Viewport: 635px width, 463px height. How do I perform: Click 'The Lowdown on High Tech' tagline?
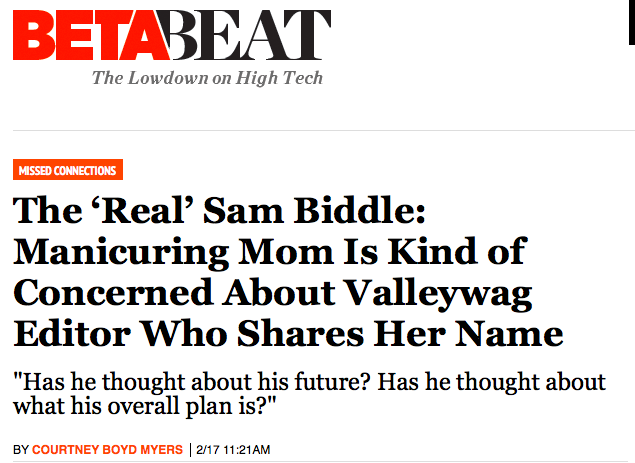pyautogui.click(x=207, y=78)
